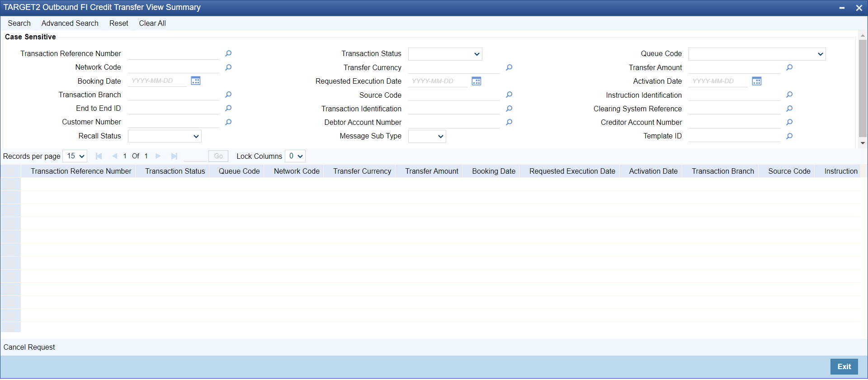
Task: Click the Exit button
Action: pyautogui.click(x=844, y=367)
